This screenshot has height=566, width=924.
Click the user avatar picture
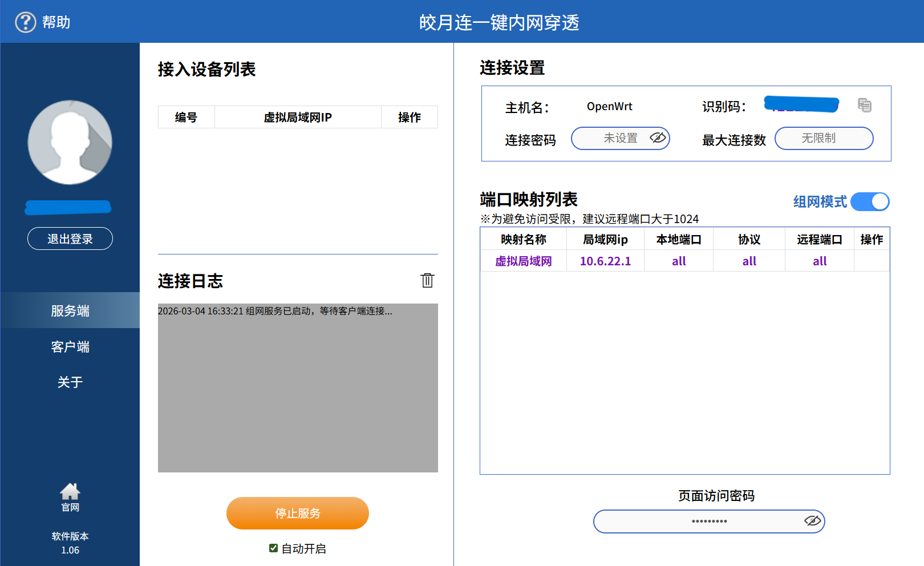(x=70, y=143)
